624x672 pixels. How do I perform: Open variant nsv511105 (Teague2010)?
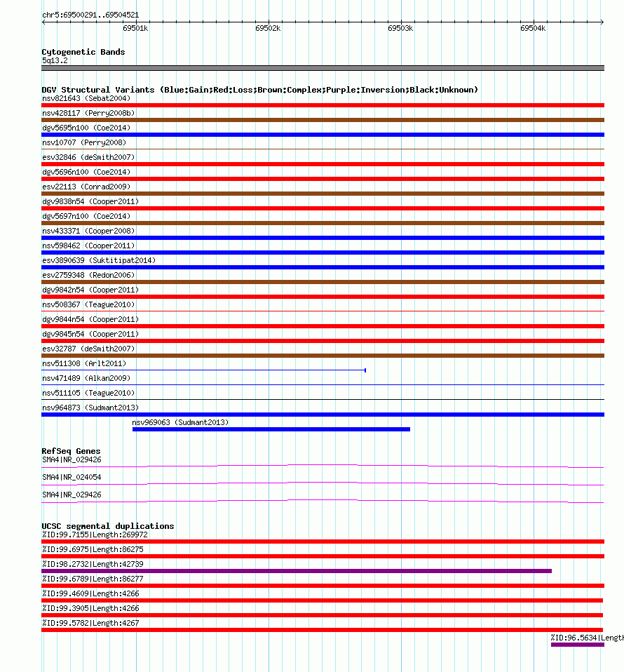323,399
